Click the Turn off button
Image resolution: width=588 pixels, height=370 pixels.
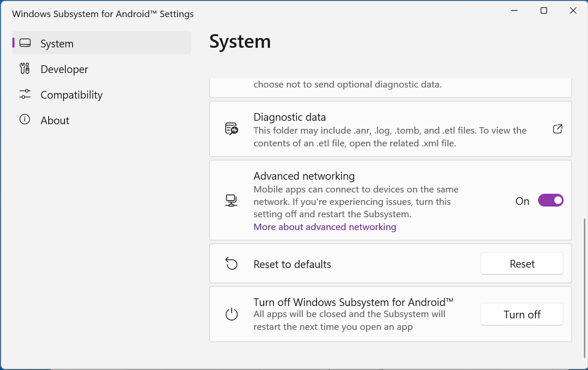point(522,315)
